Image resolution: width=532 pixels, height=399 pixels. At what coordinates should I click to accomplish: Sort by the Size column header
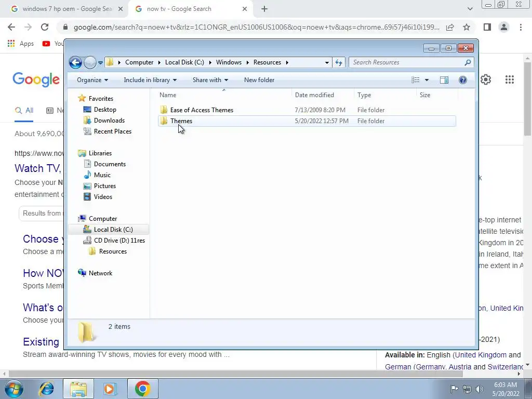(437, 95)
